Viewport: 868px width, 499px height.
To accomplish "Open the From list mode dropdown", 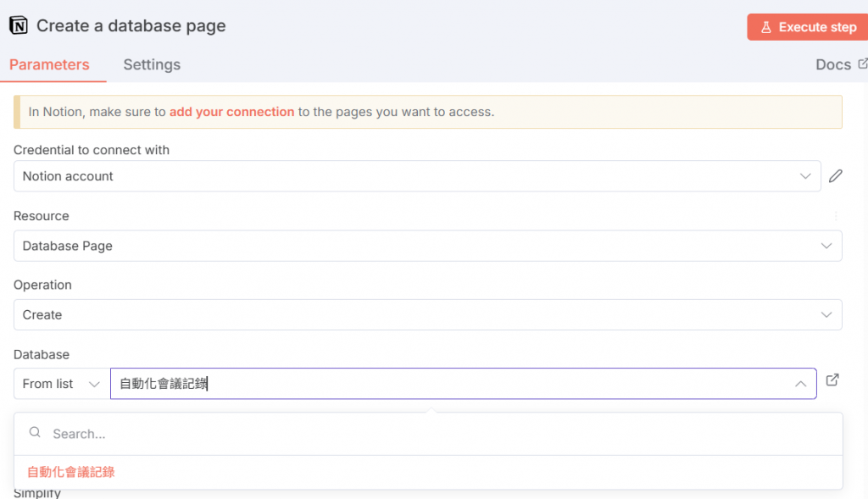I will (x=61, y=384).
